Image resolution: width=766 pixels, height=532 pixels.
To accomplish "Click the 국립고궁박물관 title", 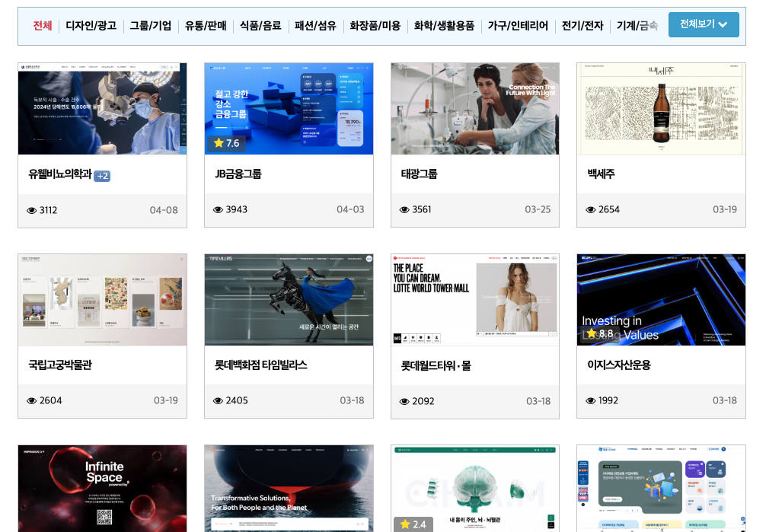I will [60, 365].
